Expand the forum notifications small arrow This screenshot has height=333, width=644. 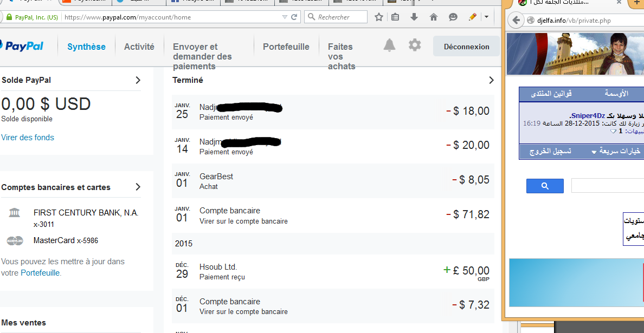(x=613, y=131)
